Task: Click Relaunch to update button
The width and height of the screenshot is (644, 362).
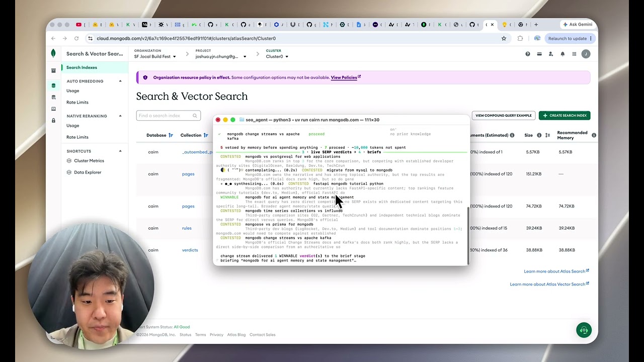Action: [570, 38]
